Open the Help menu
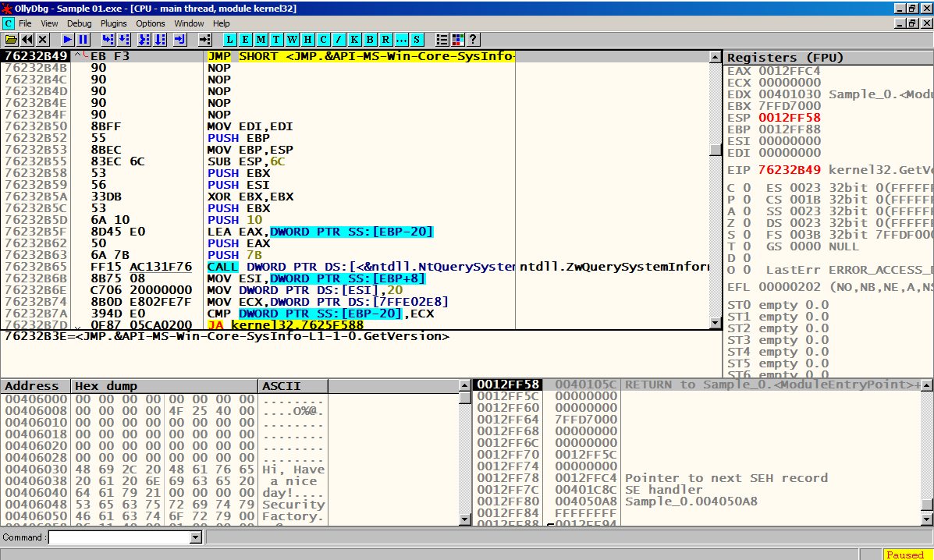The width and height of the screenshot is (934, 560). pyautogui.click(x=221, y=23)
